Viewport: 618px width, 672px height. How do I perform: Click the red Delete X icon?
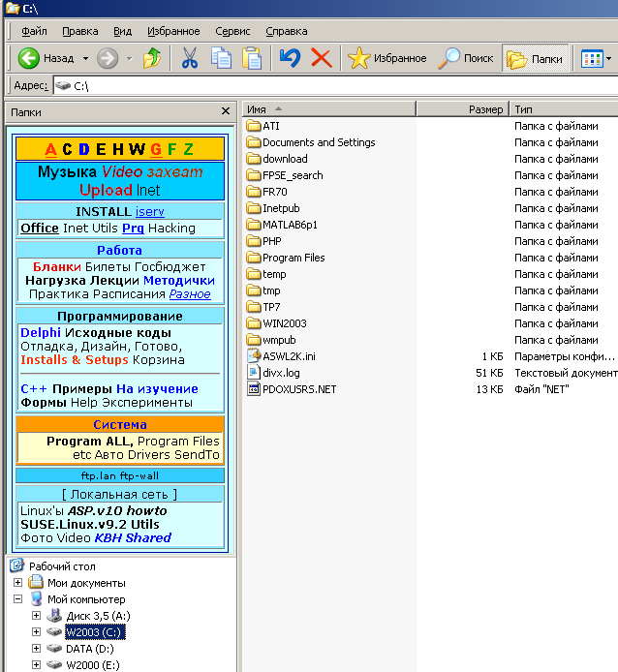coord(322,58)
